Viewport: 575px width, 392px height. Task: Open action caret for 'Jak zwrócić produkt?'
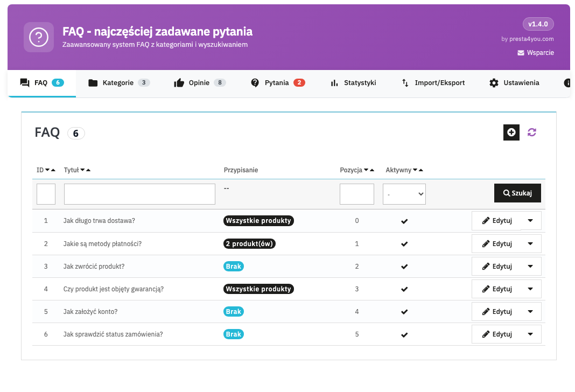(530, 267)
